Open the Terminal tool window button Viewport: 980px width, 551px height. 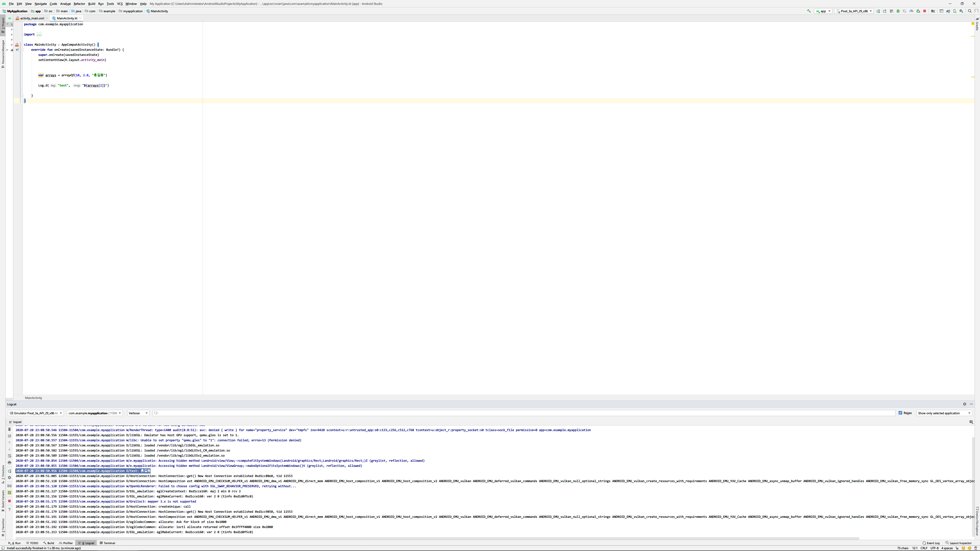coord(107,543)
